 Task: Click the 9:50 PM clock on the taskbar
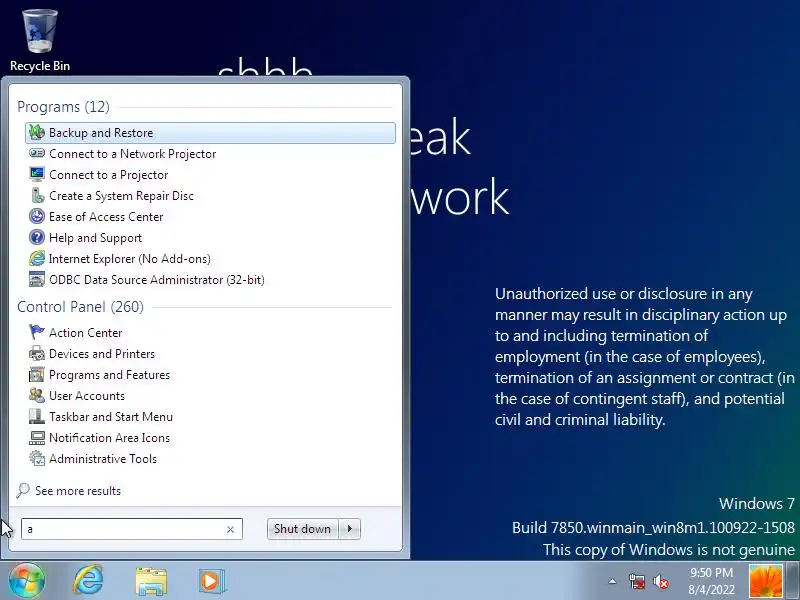(711, 572)
